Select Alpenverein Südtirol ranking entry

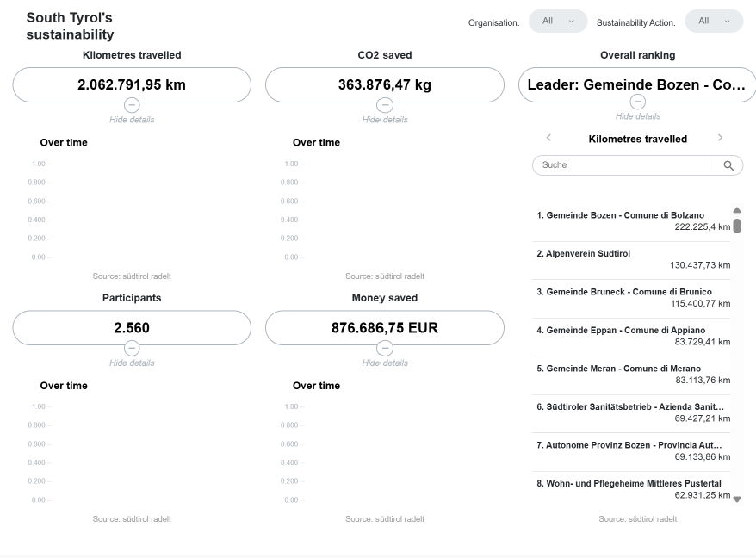(x=631, y=259)
